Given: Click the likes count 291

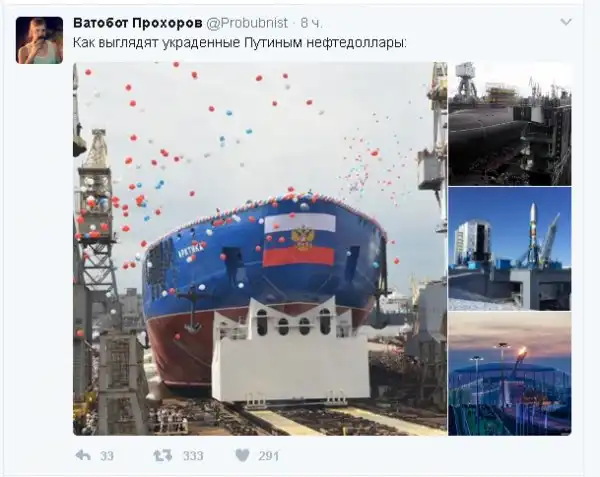Looking at the screenshot, I should click(x=269, y=456).
